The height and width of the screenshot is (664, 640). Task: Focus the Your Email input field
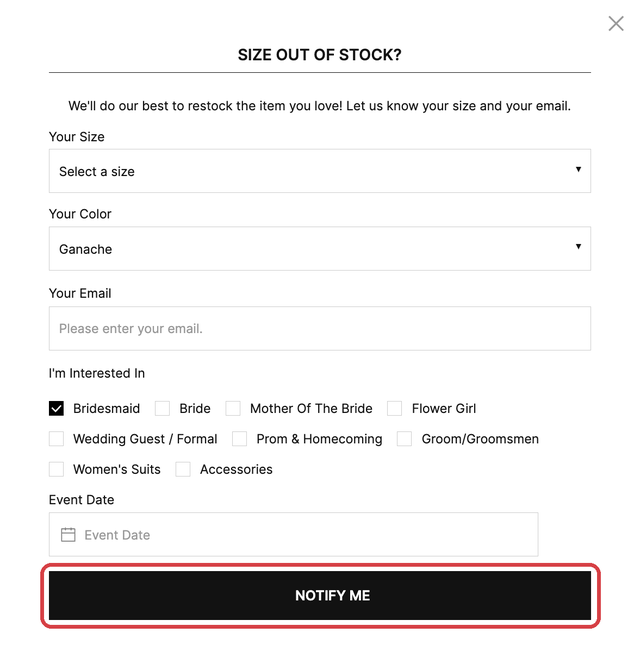pos(320,329)
